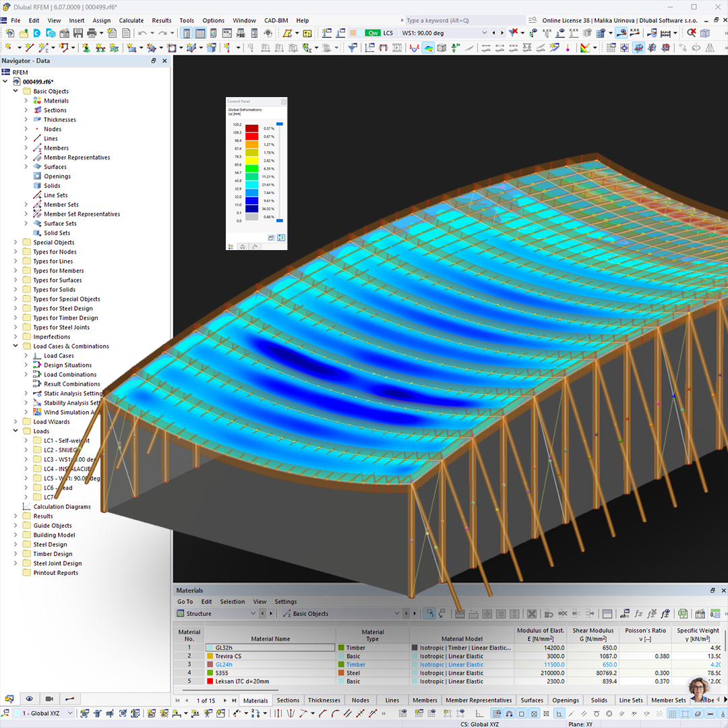The width and height of the screenshot is (728, 728).
Task: Toggle visibility with the eye icon at bottom left
Action: click(x=29, y=699)
